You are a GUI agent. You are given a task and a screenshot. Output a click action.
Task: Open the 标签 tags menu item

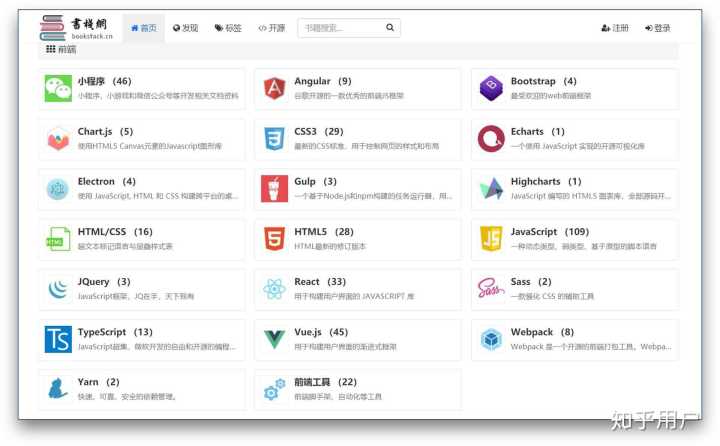(x=228, y=28)
